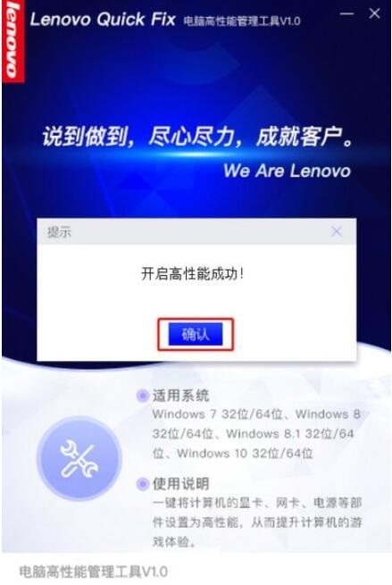Click the 开启高性能成功! message text
Screen dimensions: 392x585
tap(193, 274)
